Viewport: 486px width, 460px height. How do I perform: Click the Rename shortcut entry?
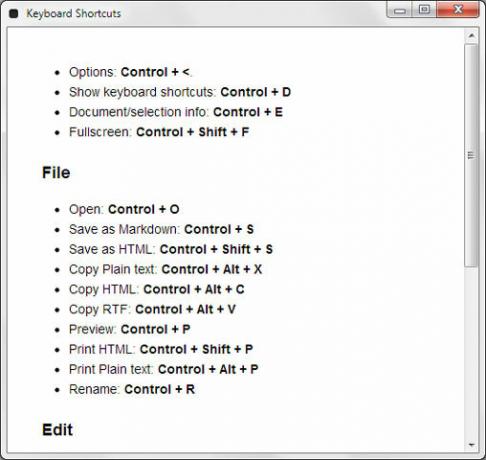[132, 389]
